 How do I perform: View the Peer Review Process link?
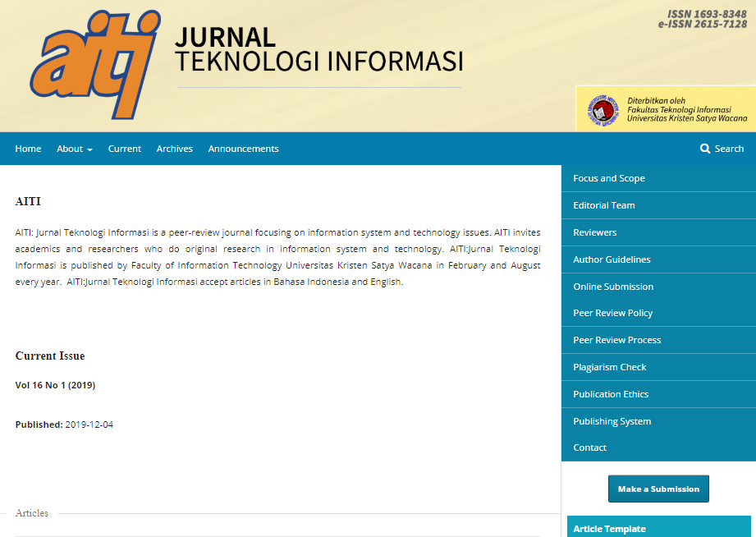pos(617,340)
